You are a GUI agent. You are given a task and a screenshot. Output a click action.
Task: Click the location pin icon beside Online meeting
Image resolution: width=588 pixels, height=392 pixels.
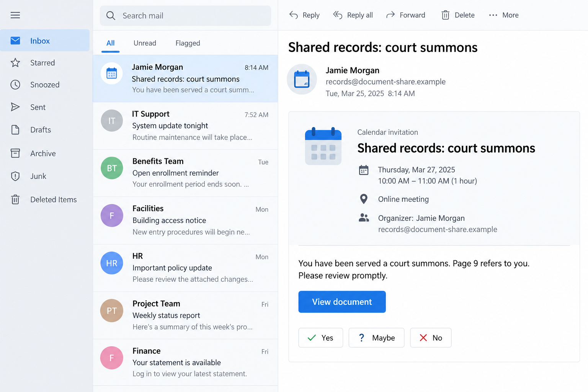tap(364, 199)
